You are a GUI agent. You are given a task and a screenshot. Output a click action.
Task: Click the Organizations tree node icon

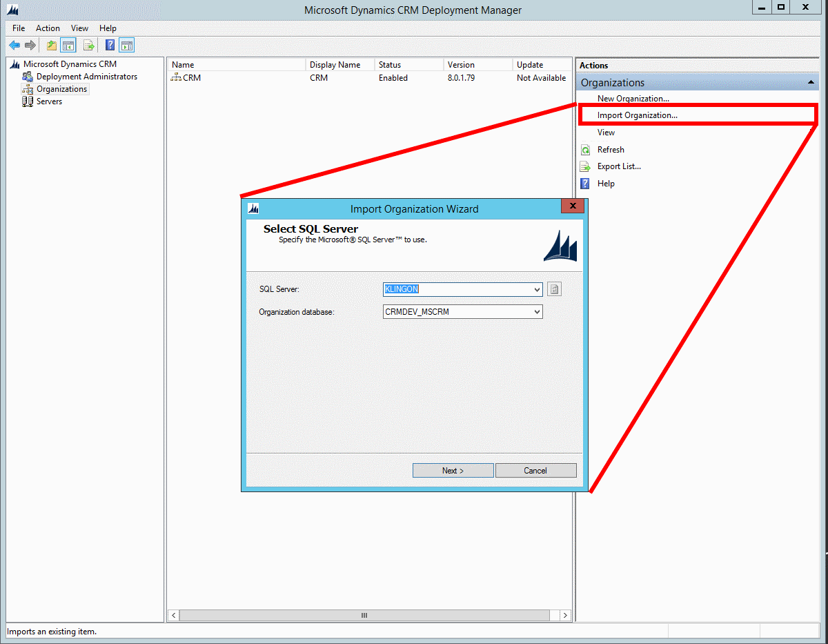tap(28, 89)
